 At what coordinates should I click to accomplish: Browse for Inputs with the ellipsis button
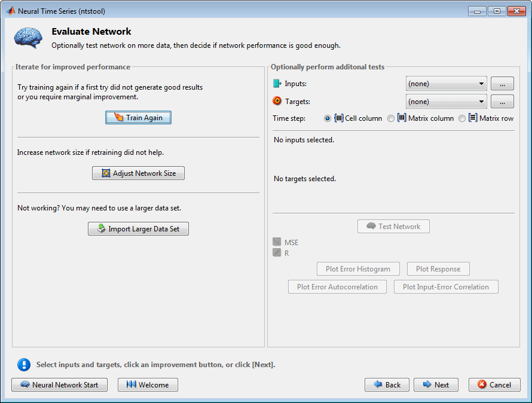tap(502, 84)
